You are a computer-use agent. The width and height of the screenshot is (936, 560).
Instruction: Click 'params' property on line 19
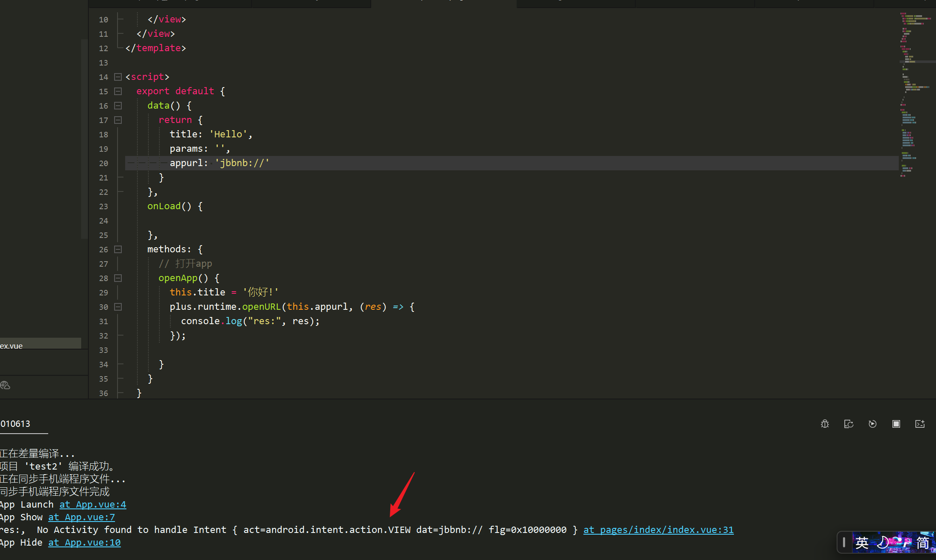186,149
